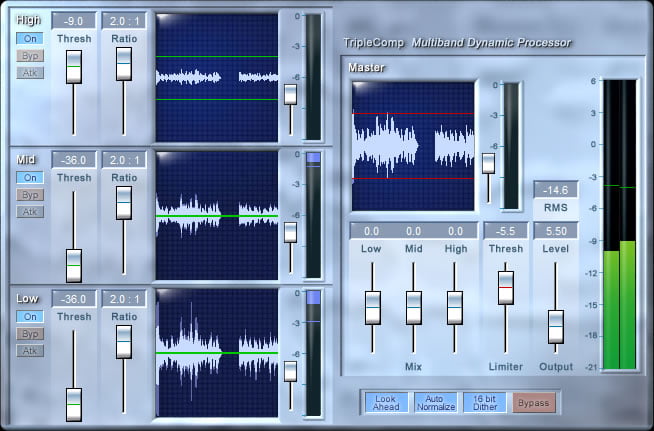Click the High band gain reduction meter
The image size is (654, 431).
[313, 77]
